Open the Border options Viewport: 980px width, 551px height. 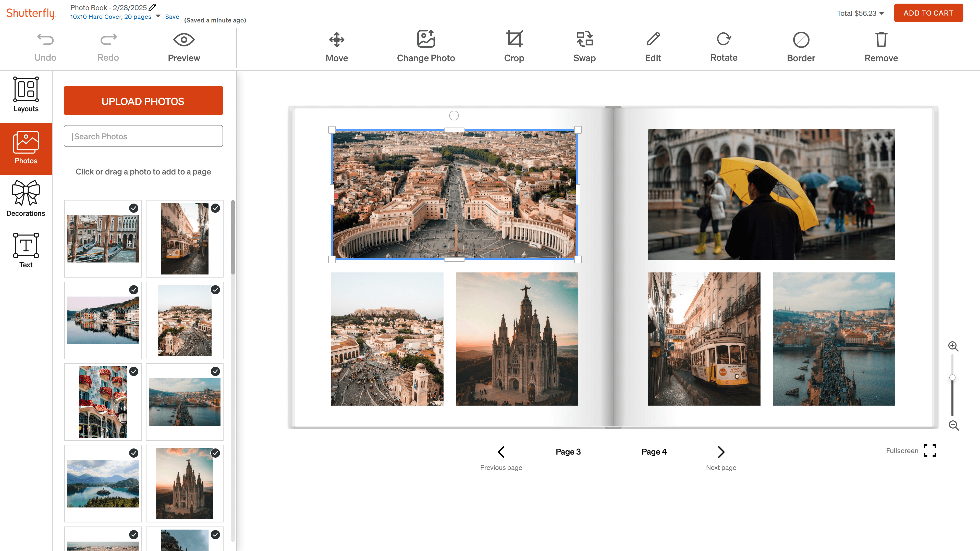tap(801, 40)
